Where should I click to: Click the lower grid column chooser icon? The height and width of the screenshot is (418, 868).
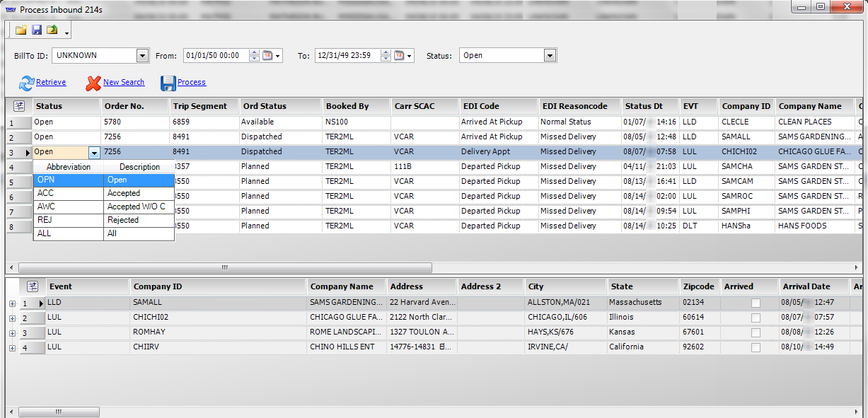(x=32, y=286)
